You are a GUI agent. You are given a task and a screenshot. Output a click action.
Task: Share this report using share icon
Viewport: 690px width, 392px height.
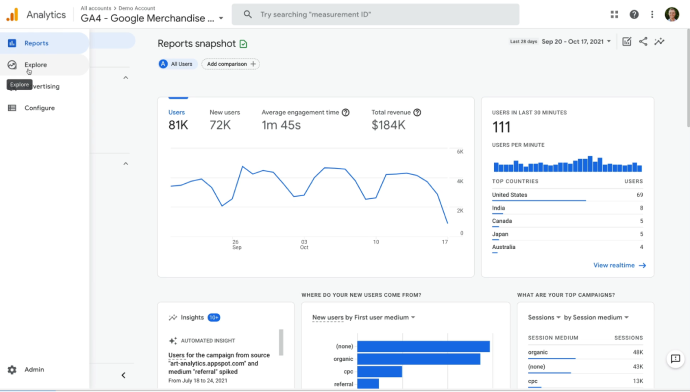[643, 41]
